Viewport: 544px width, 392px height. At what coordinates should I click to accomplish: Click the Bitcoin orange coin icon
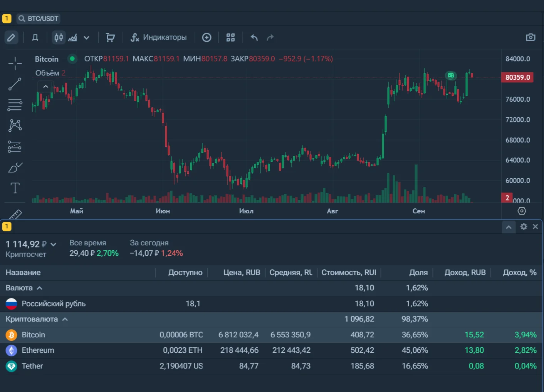12,335
